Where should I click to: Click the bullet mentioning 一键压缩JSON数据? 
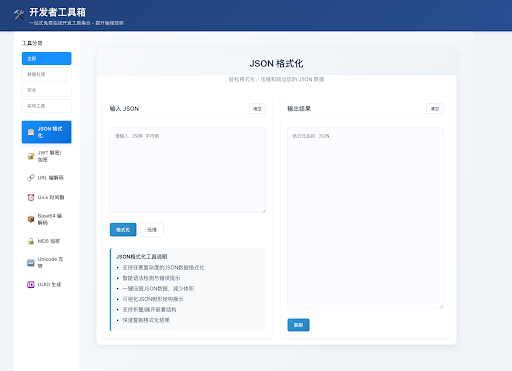click(x=158, y=289)
